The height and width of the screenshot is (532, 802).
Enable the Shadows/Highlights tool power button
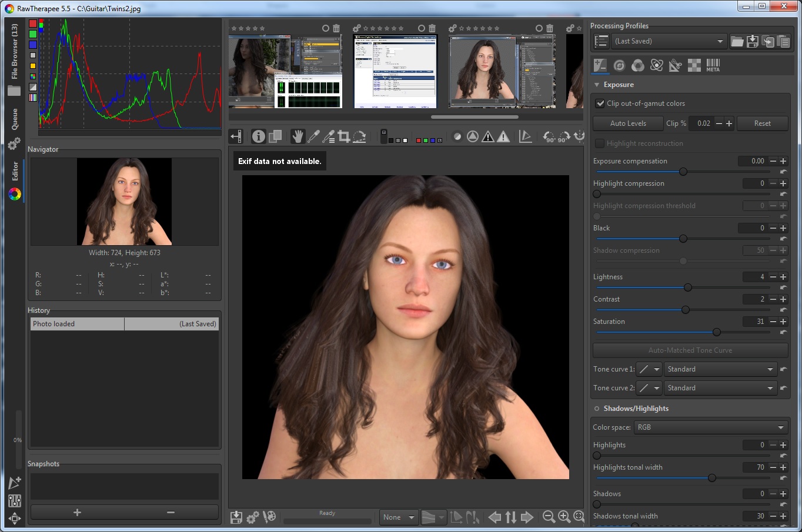tap(597, 409)
